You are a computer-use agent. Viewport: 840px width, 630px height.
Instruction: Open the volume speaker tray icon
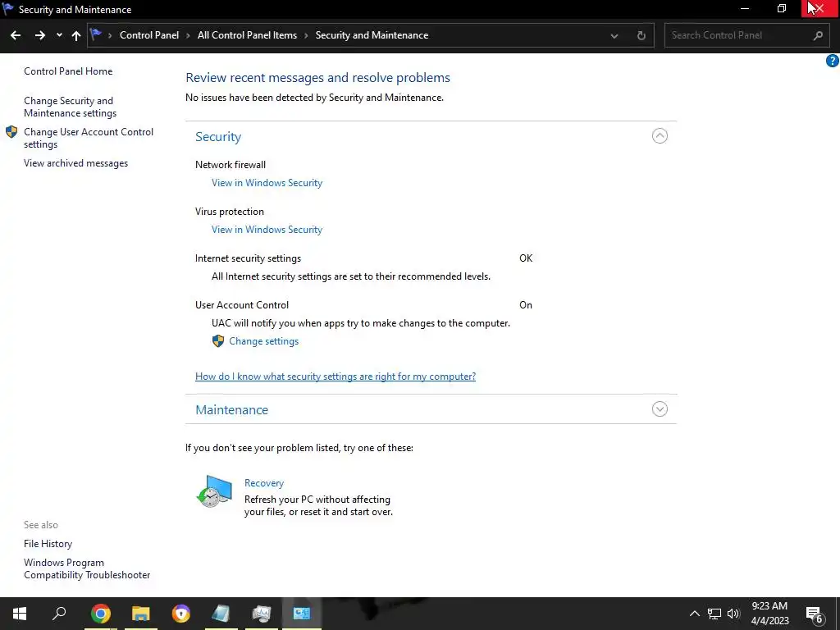(x=733, y=614)
